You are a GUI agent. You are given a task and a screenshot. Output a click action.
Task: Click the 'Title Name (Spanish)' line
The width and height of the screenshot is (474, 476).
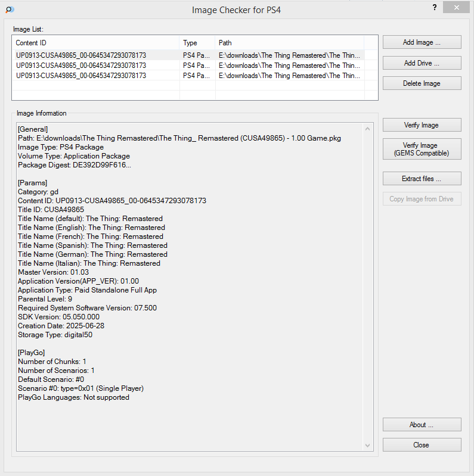point(92,245)
